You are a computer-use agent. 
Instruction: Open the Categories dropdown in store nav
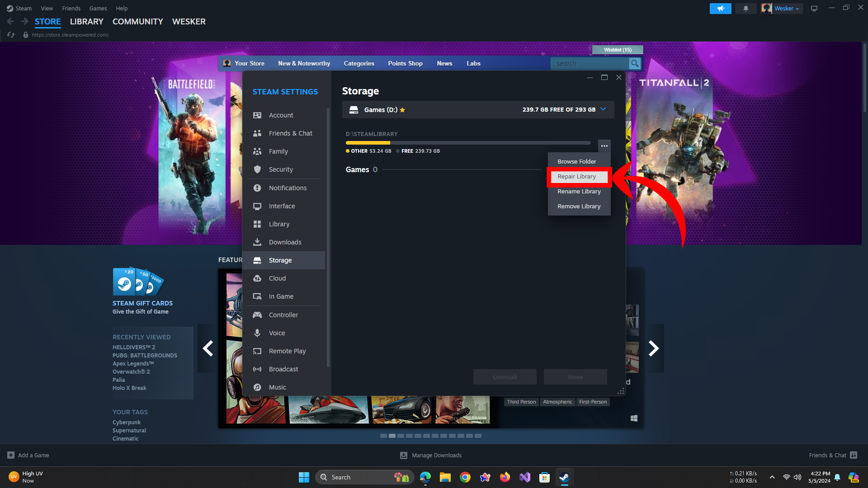point(359,64)
